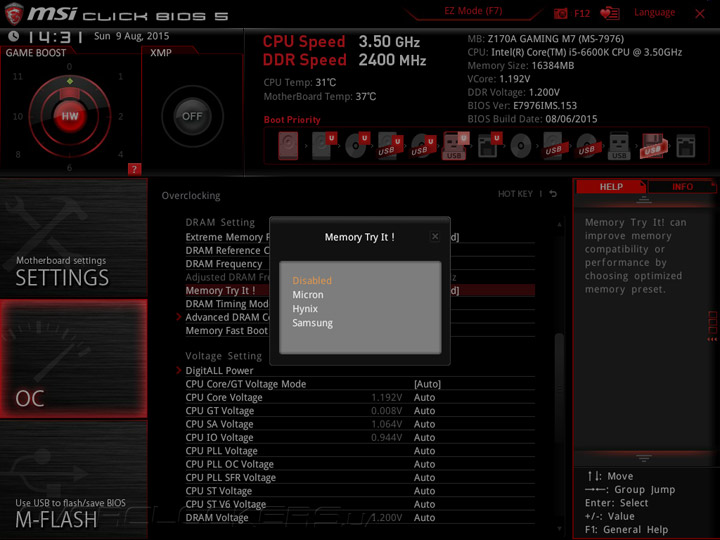Open the DRAM Timing Mode setting
Image resolution: width=720 pixels, height=540 pixels.
[x=227, y=304]
